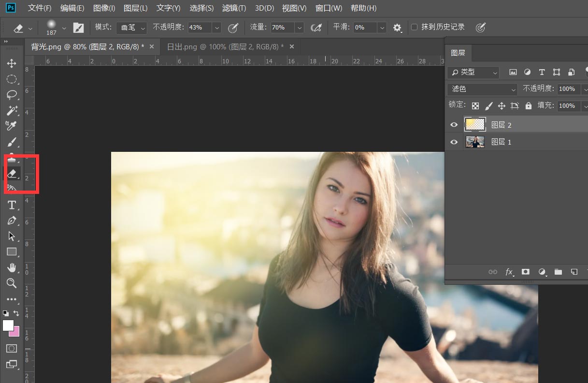Image resolution: width=588 pixels, height=383 pixels.
Task: Open the 窗口(W) menu
Action: [x=329, y=8]
